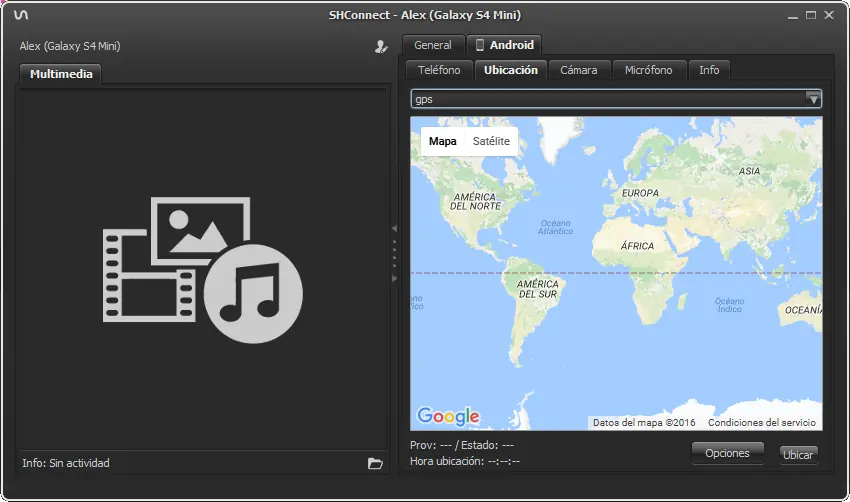Click the Google logo on the map
The width and height of the screenshot is (850, 502).
[448, 416]
